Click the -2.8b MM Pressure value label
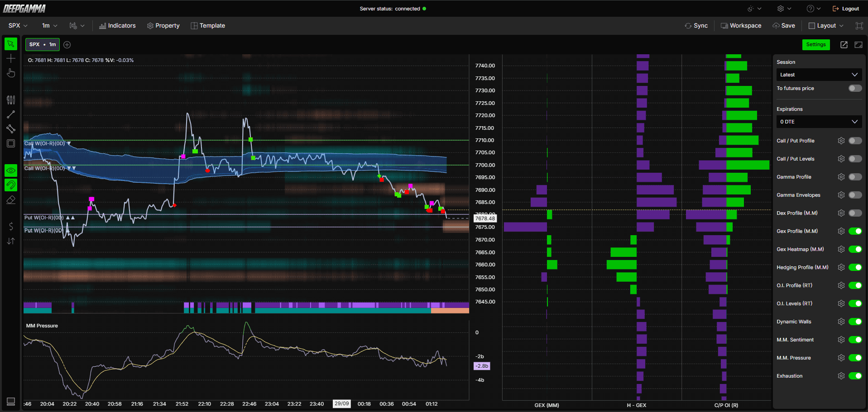The image size is (868, 412). [x=482, y=366]
